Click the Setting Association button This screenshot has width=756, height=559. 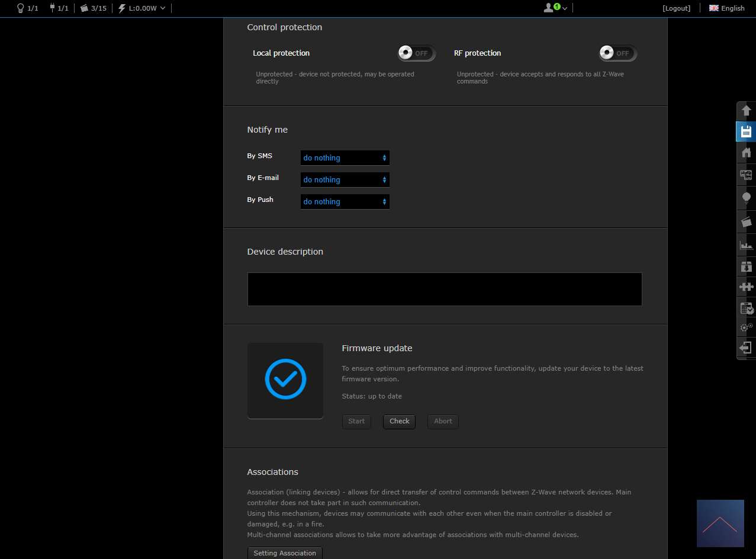point(285,553)
